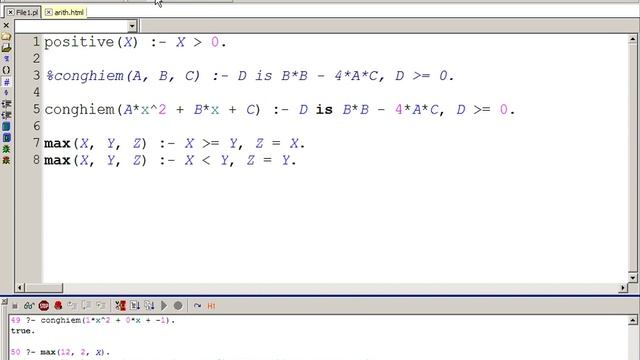
Task: Click the upper indent-lines icon in sidebar
Action: [6, 104]
